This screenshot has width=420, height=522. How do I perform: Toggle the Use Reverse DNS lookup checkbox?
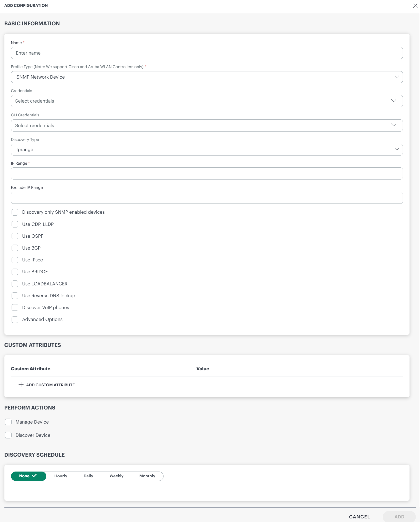click(x=15, y=296)
